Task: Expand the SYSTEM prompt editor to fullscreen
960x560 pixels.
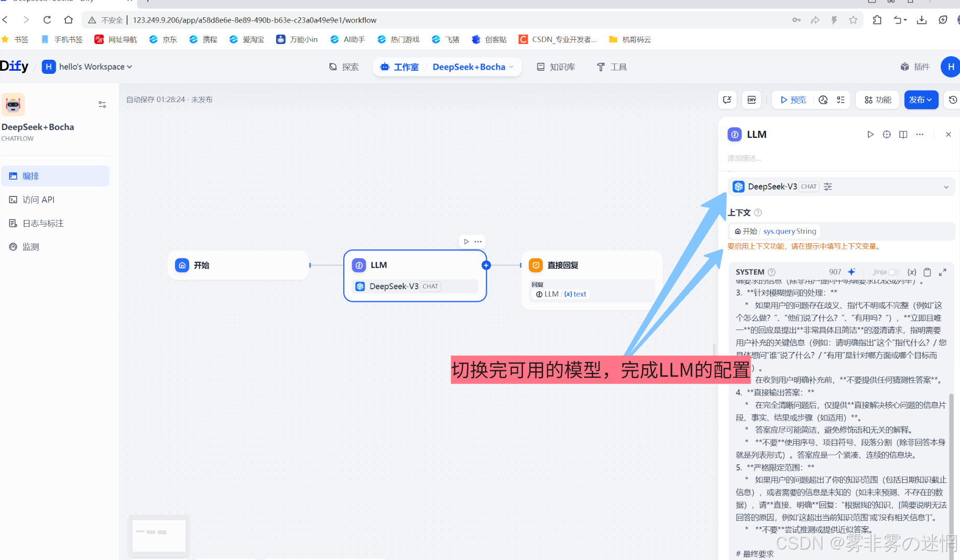Action: 943,272
